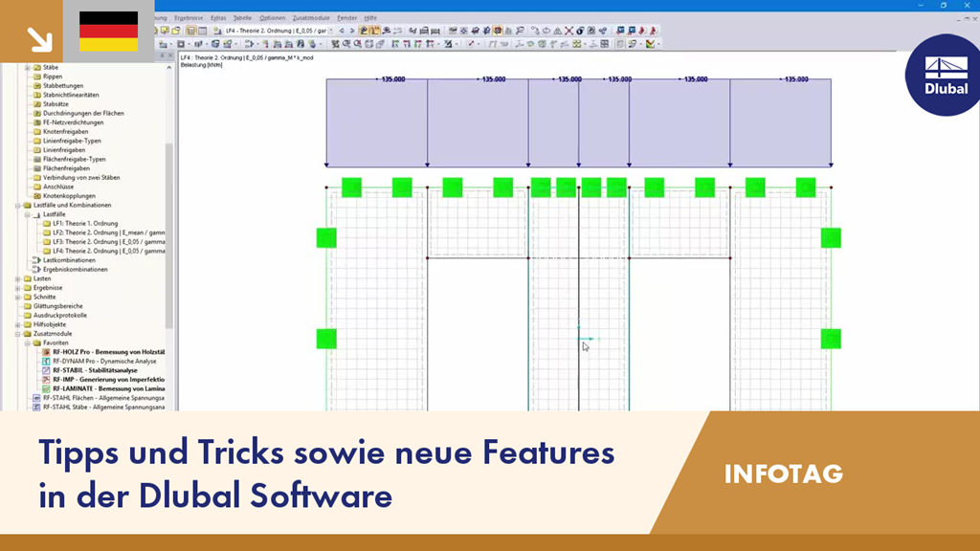
Task: Click the dropdown arrow of load case selector
Action: point(330,31)
